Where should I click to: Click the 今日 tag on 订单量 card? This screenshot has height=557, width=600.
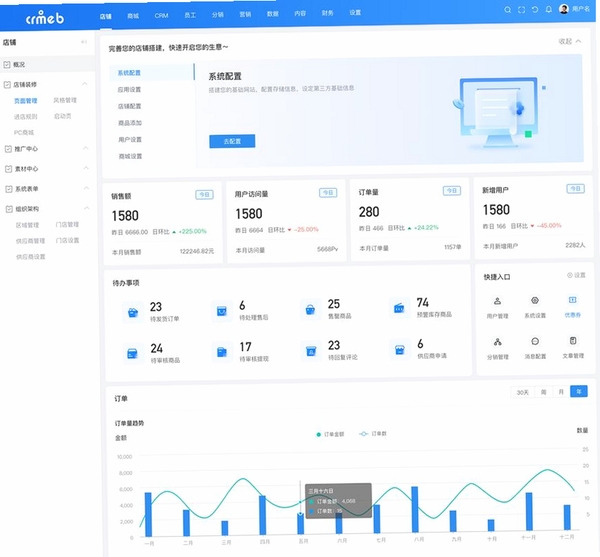tap(452, 191)
